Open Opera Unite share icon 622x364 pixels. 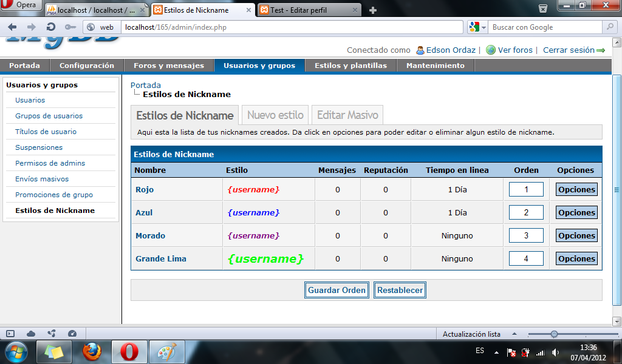click(x=52, y=334)
